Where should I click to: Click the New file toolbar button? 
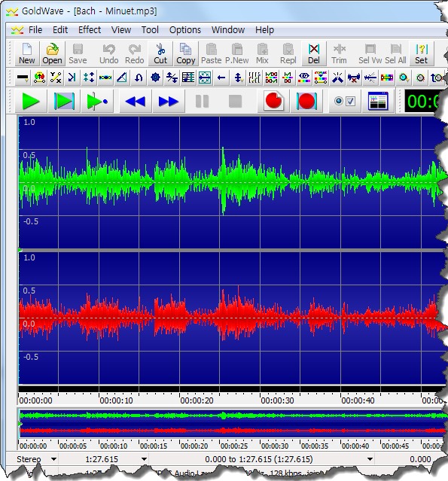click(27, 54)
